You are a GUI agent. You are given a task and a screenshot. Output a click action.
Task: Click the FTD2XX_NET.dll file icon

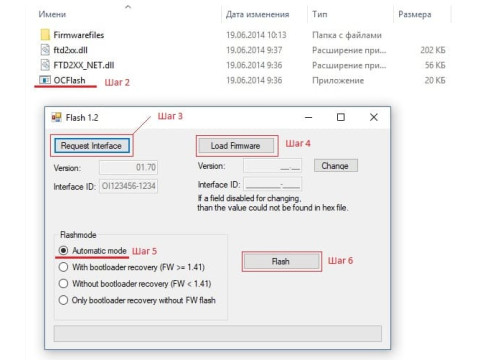tap(45, 65)
